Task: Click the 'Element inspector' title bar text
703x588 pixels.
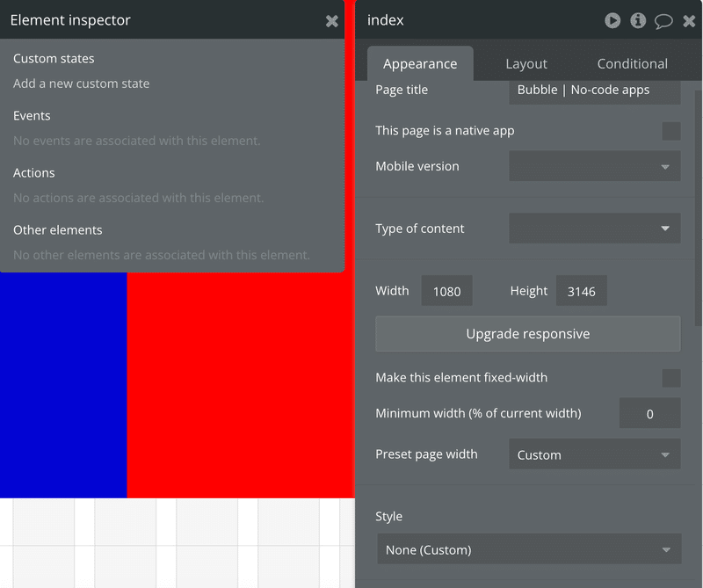Action: click(x=70, y=20)
